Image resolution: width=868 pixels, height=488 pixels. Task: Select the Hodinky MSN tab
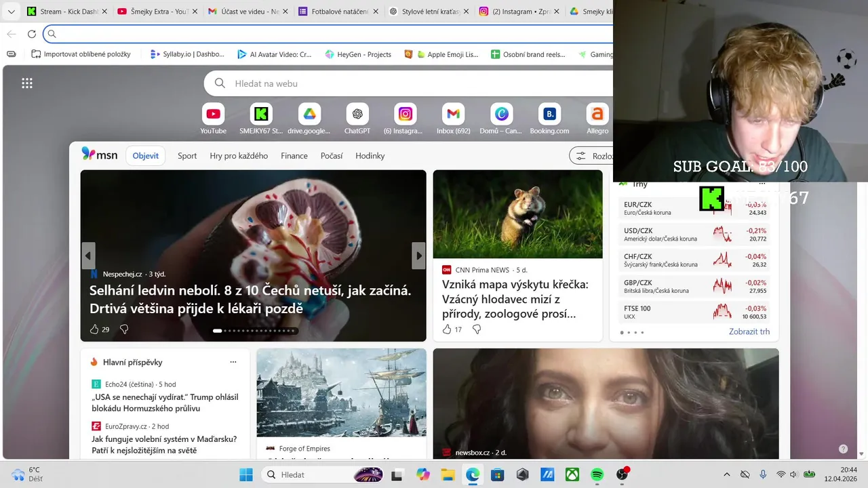pos(370,156)
